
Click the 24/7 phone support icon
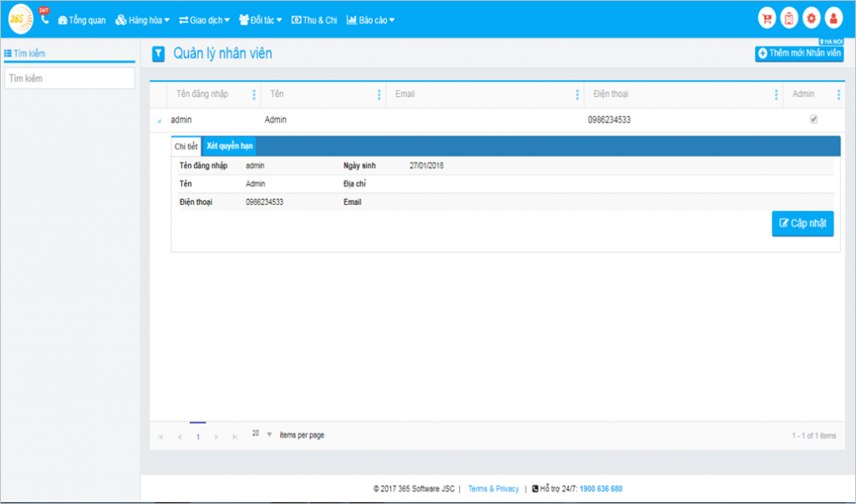pos(44,17)
